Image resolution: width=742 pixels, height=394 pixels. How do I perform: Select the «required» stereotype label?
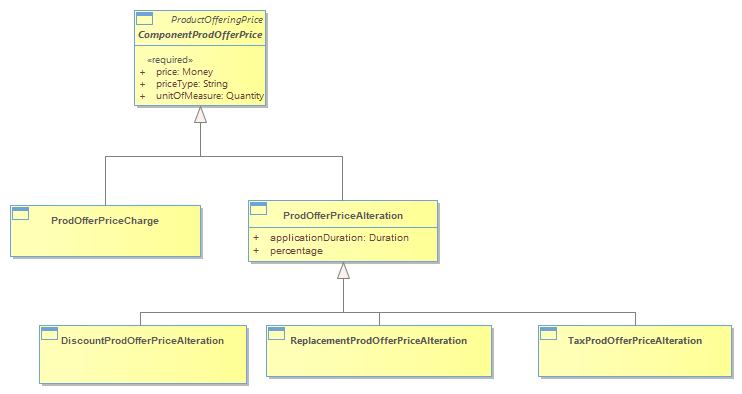point(170,60)
